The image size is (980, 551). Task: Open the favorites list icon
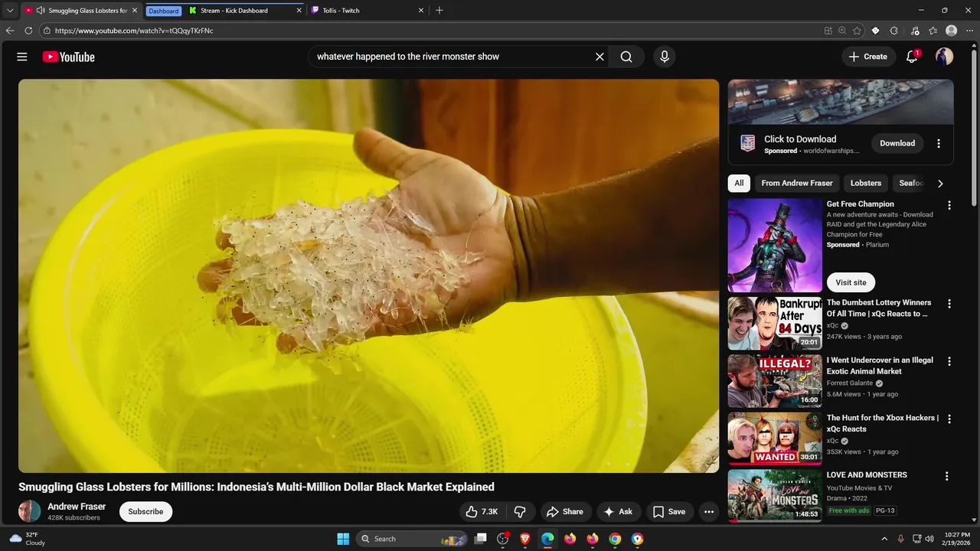(933, 31)
